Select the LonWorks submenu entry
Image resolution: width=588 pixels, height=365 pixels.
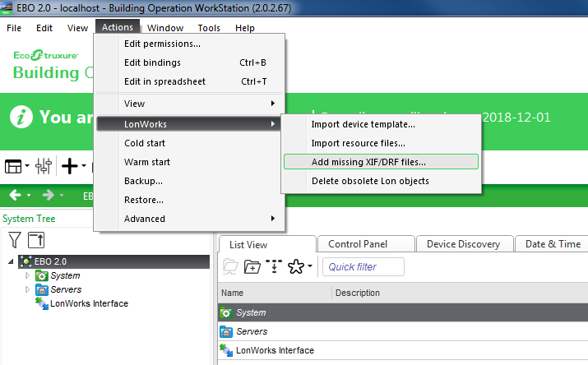pyautogui.click(x=189, y=124)
